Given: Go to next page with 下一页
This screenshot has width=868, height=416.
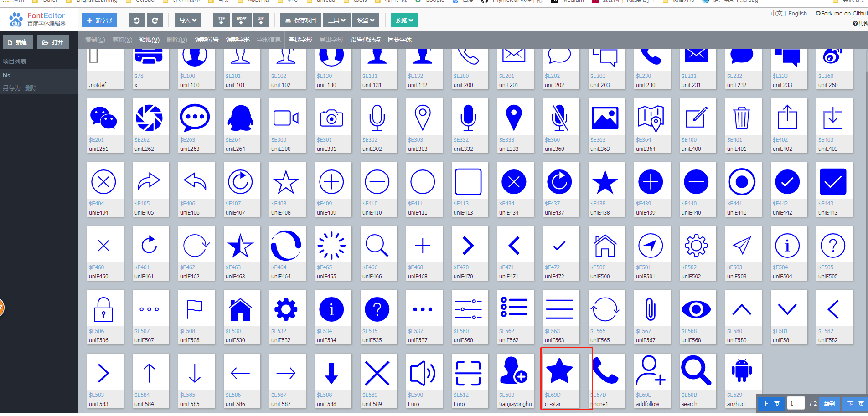Looking at the screenshot, I should [856, 404].
